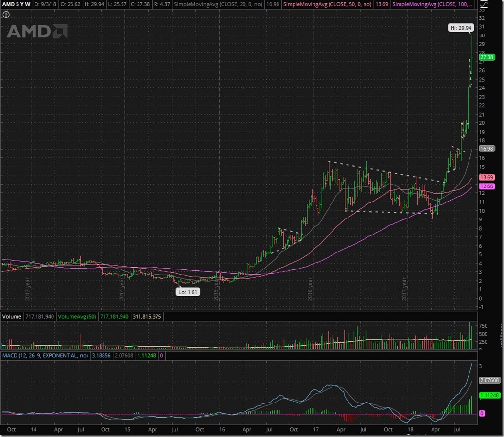Click the vertical 2016 year marker label
Viewport: 504px width, 437px height.
point(310,288)
